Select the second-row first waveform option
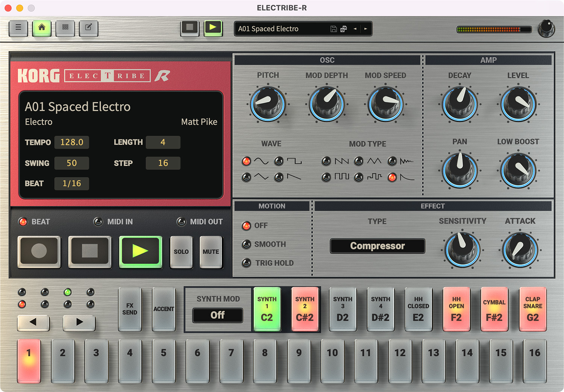This screenshot has width=564, height=392. coord(247,177)
